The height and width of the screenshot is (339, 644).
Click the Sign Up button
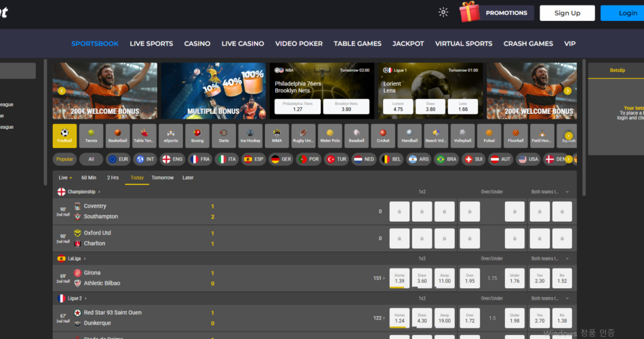(567, 13)
